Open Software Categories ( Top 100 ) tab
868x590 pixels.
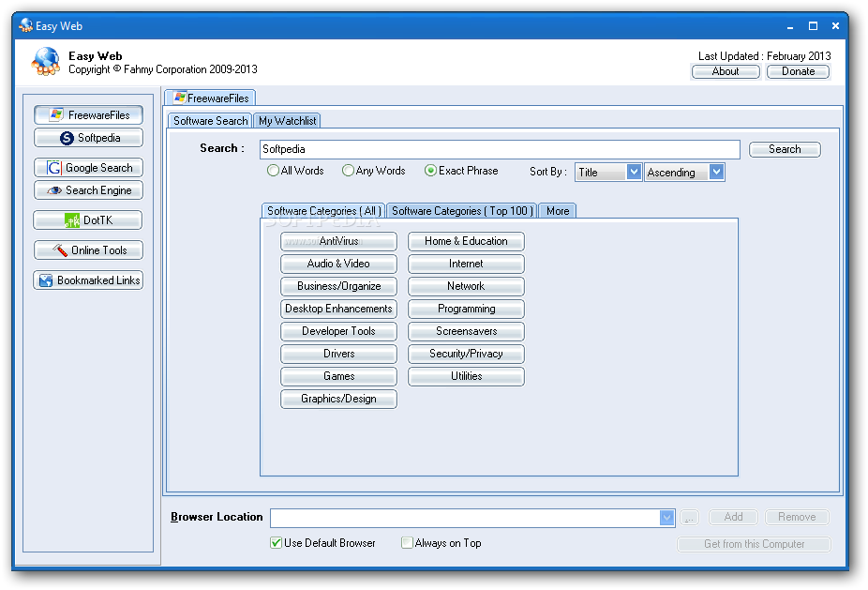click(462, 211)
